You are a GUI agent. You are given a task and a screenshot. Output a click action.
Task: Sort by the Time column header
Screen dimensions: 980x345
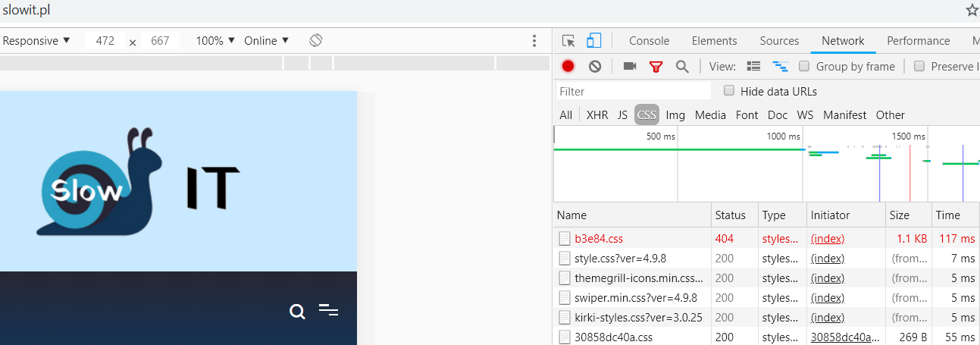point(955,215)
